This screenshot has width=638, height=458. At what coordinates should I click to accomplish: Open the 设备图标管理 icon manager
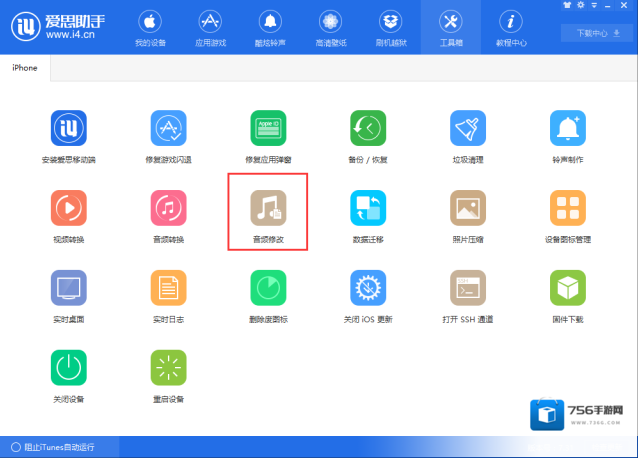tap(568, 208)
